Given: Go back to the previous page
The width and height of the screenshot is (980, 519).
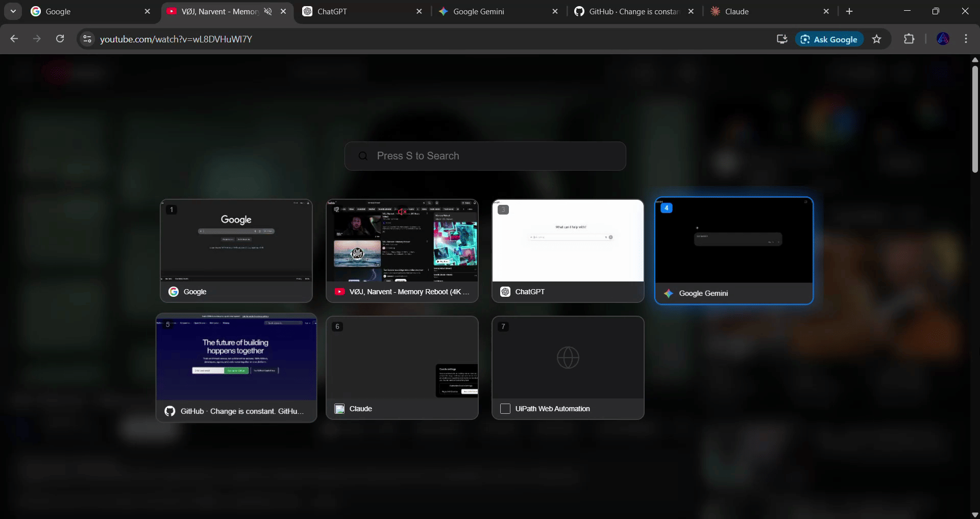Looking at the screenshot, I should coord(14,39).
